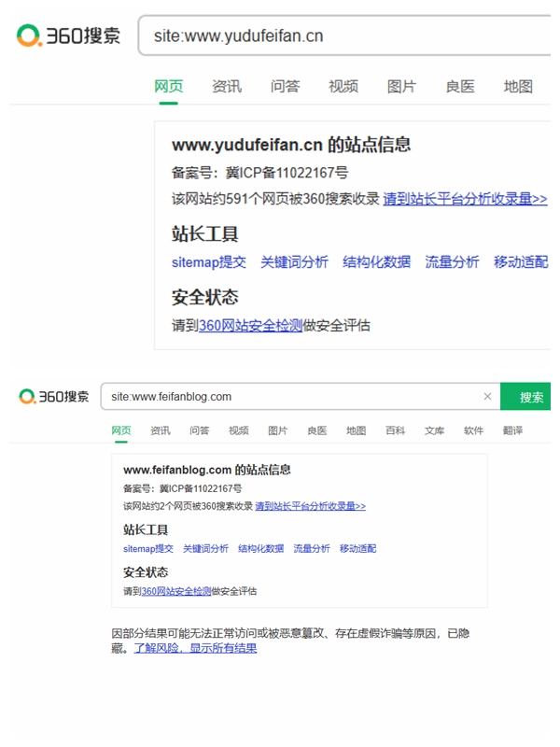The height and width of the screenshot is (747, 560).
Task: Follow 请到站长平台分析收录量 link for yudufeifan.cn
Action: (x=465, y=199)
